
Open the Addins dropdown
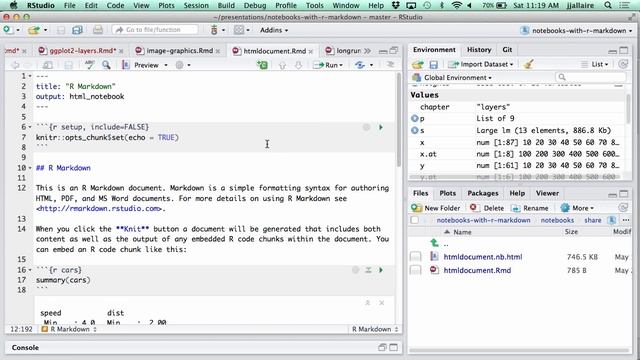pos(274,30)
